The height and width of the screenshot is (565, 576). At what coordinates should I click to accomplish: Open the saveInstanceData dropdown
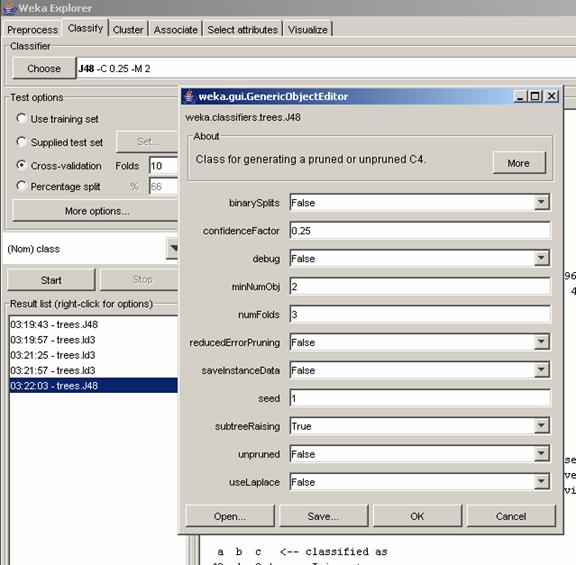click(541, 370)
